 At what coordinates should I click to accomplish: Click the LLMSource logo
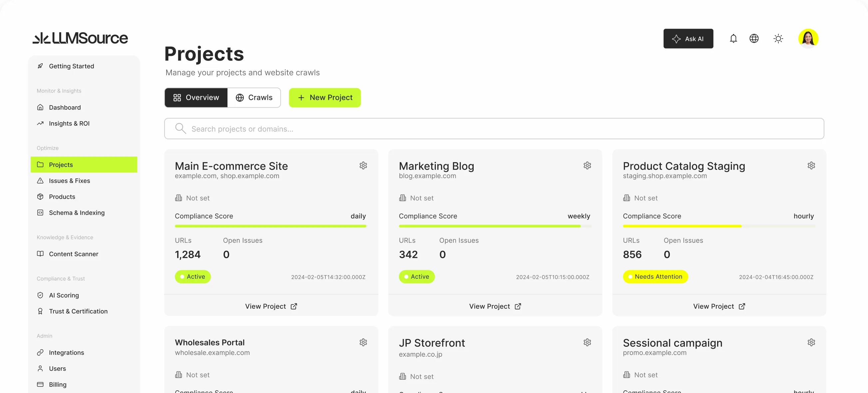point(80,38)
